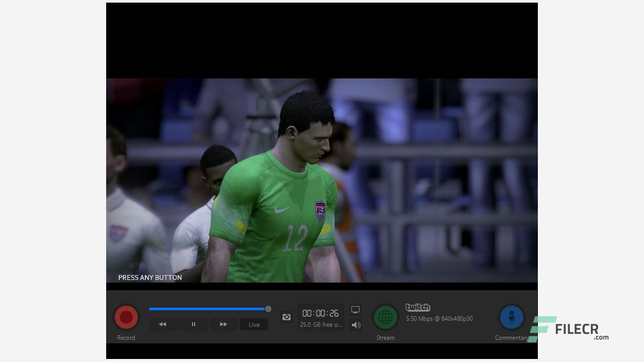Mute audio using the speaker icon
This screenshot has height=362, width=644.
tap(356, 325)
